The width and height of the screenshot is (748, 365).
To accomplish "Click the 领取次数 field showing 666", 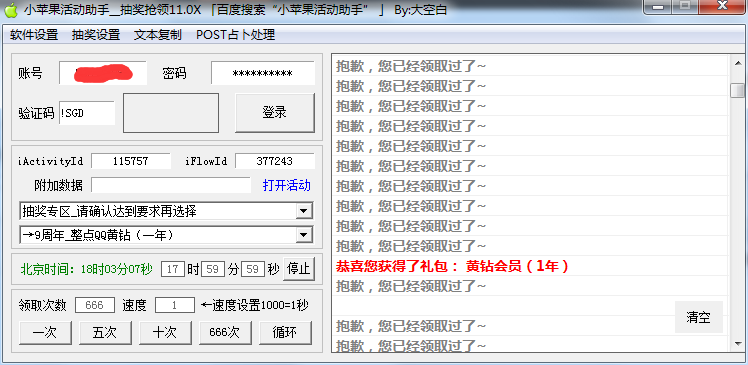I will click(x=95, y=305).
